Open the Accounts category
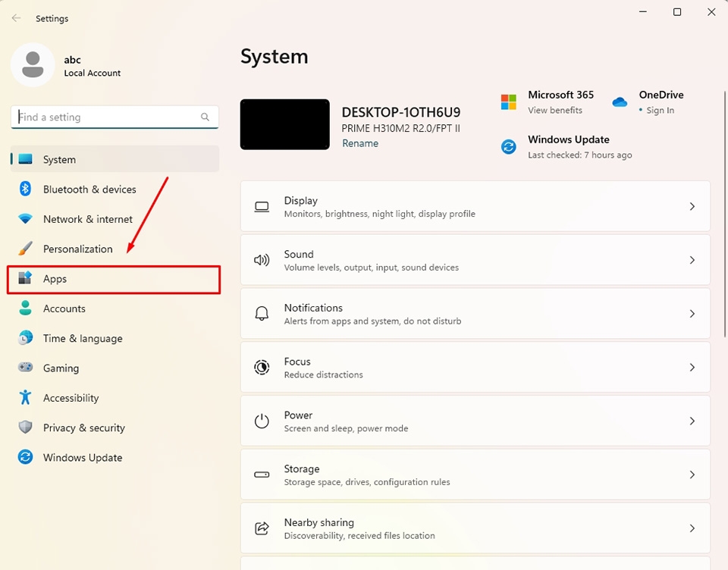Screen dimensions: 728x570 click(115, 308)
